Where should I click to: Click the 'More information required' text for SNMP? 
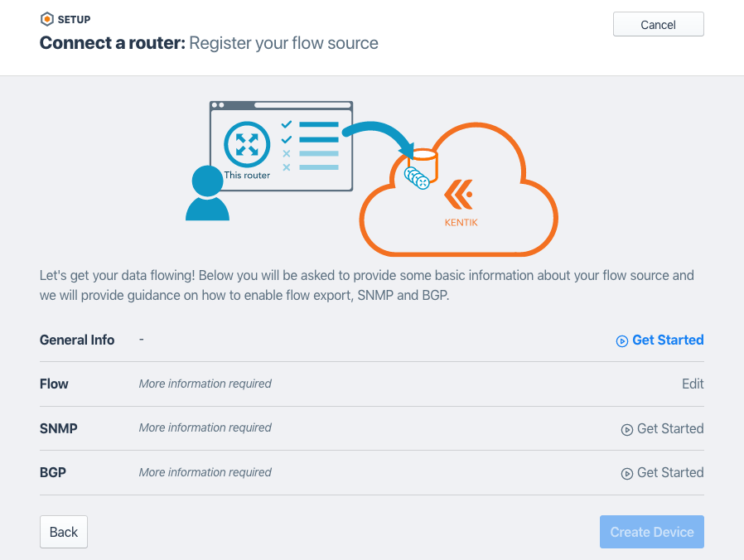(x=205, y=427)
